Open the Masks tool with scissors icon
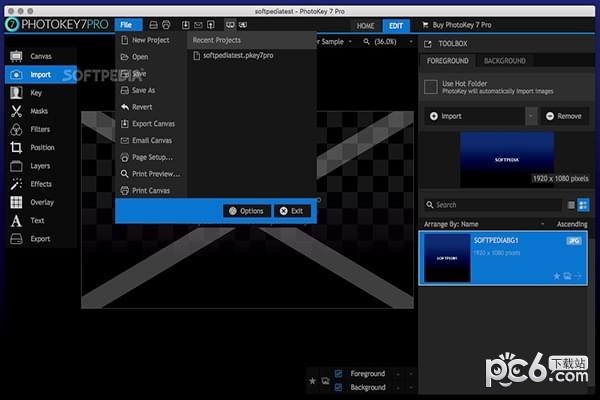Viewport: 600px width, 400px height. 40,111
